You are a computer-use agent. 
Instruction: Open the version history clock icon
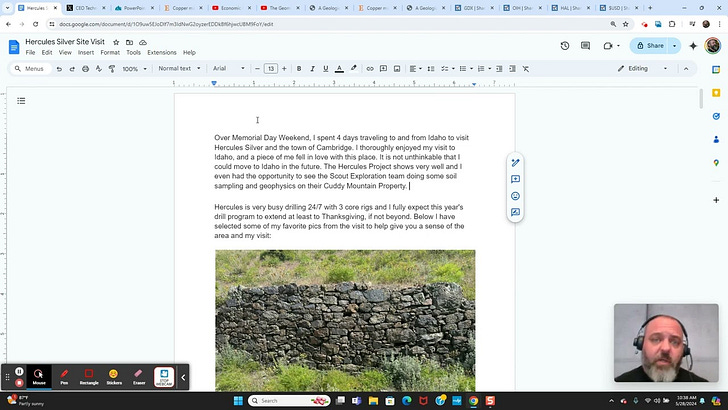pos(565,46)
